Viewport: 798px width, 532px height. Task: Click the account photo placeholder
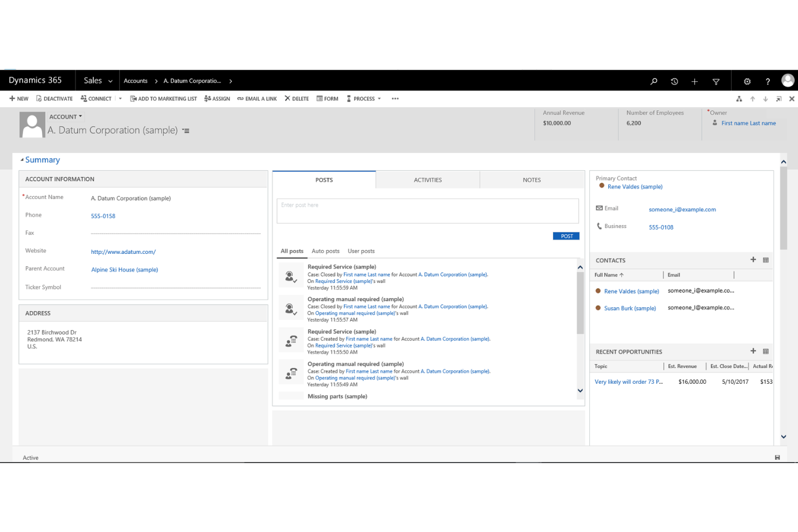32,125
